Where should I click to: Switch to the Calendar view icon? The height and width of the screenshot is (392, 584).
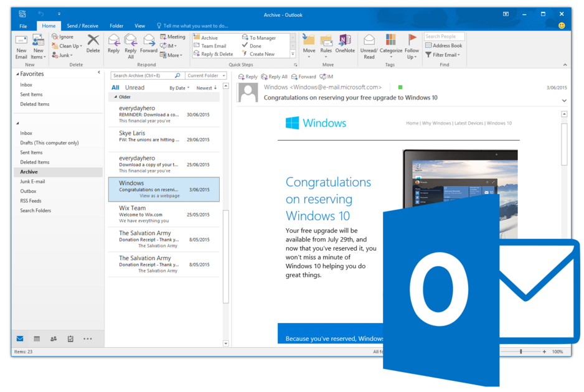coord(36,338)
